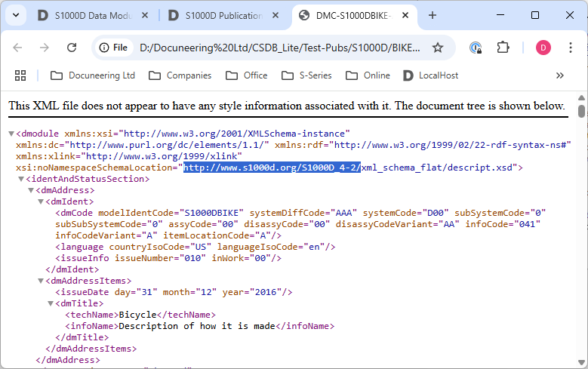Show hidden bookmarks overflow chevron

pyautogui.click(x=559, y=75)
